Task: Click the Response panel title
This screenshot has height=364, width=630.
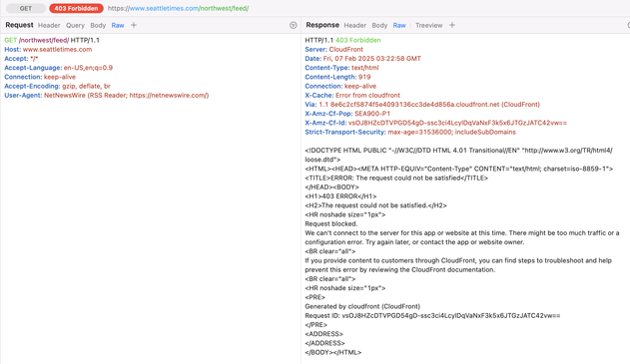Action: pos(322,25)
